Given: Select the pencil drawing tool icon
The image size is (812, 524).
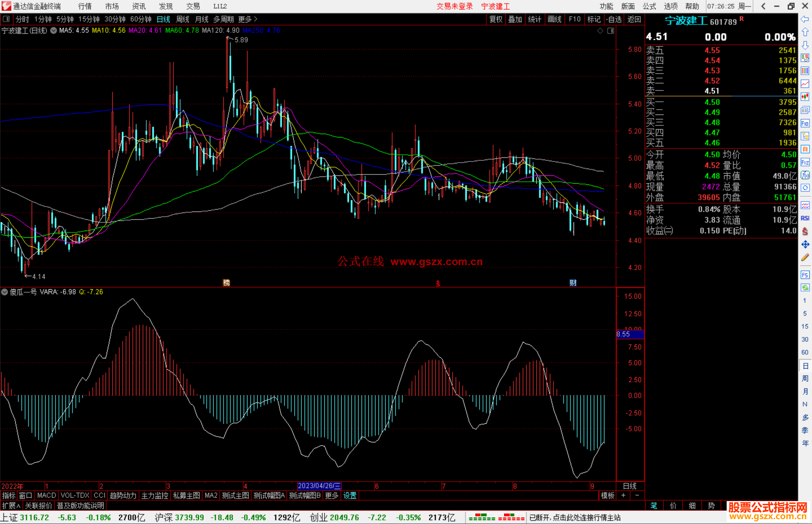Looking at the screenshot, I should (x=805, y=258).
